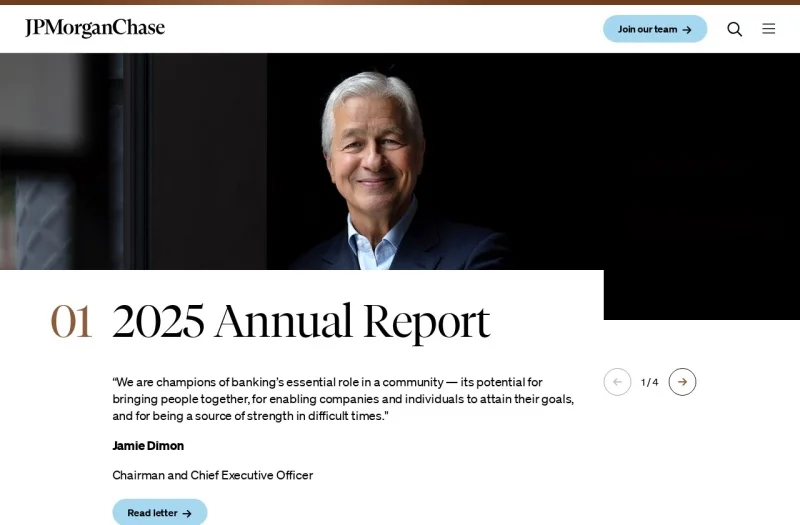Click the Join our team button
The height and width of the screenshot is (525, 800).
click(655, 29)
